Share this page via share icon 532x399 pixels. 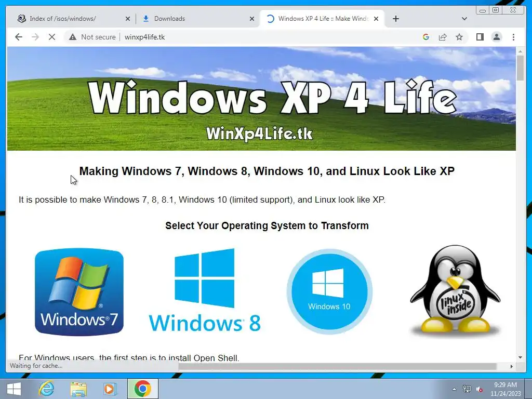point(443,37)
